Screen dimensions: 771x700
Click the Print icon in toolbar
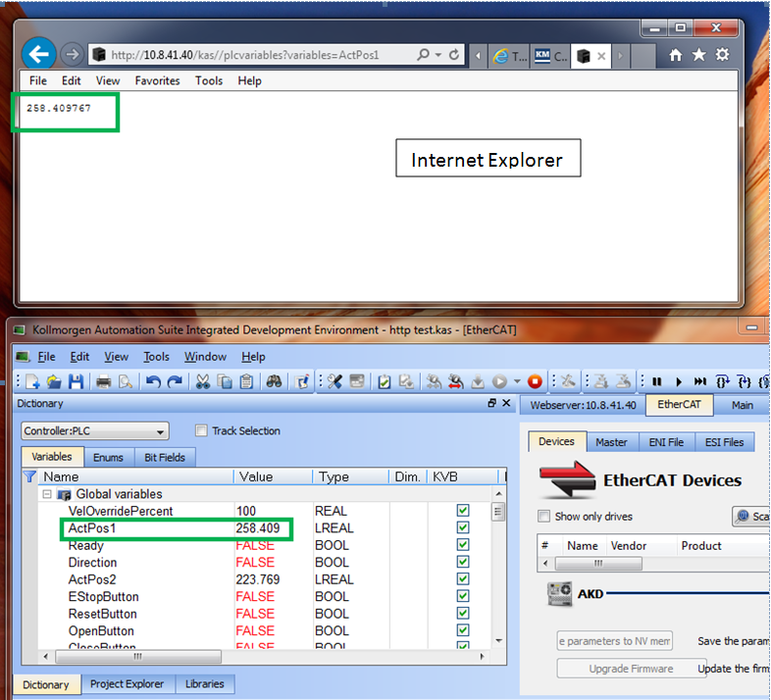coord(103,381)
